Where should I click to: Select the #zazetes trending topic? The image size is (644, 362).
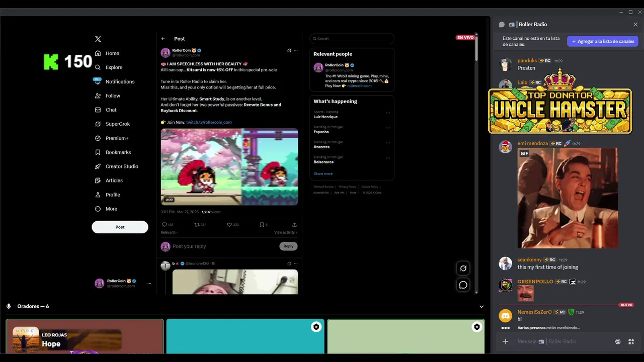pyautogui.click(x=321, y=147)
